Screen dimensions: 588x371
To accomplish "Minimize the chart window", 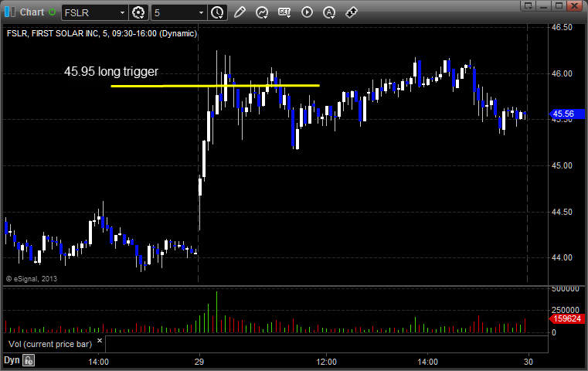I will coord(544,5).
